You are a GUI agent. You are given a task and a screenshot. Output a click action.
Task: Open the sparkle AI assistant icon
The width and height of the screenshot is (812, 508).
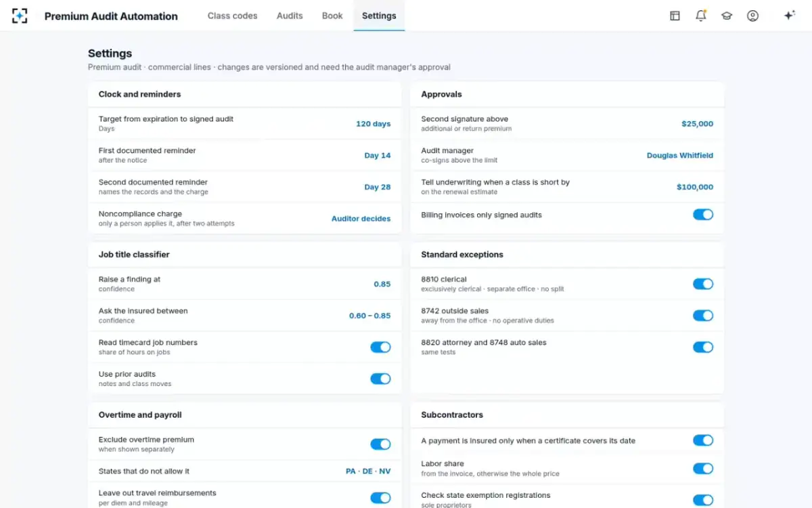coord(789,16)
